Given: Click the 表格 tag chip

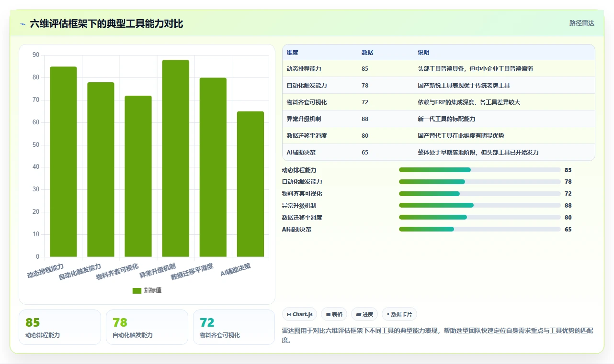Looking at the screenshot, I should click(x=334, y=314).
